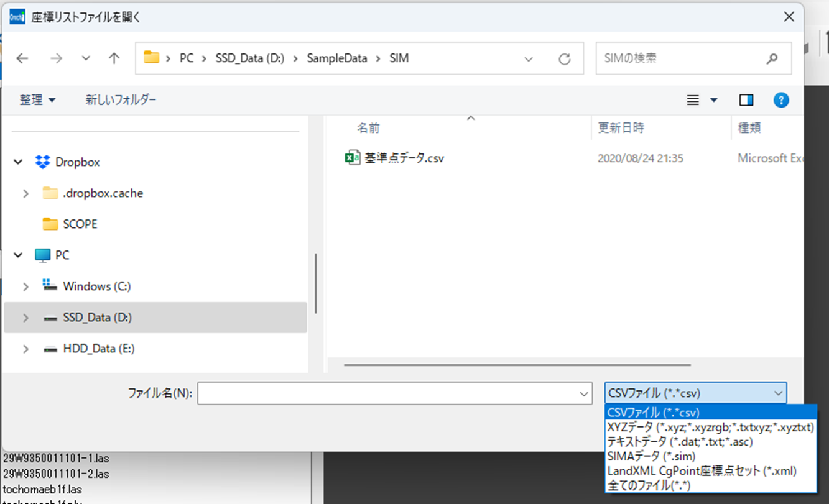Open address bar history dropdown
This screenshot has width=829, height=504.
click(529, 59)
